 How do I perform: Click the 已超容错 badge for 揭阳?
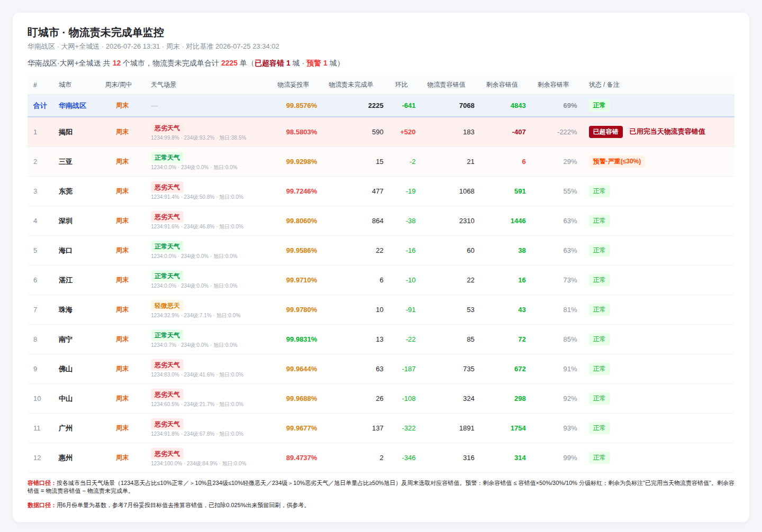(x=605, y=132)
